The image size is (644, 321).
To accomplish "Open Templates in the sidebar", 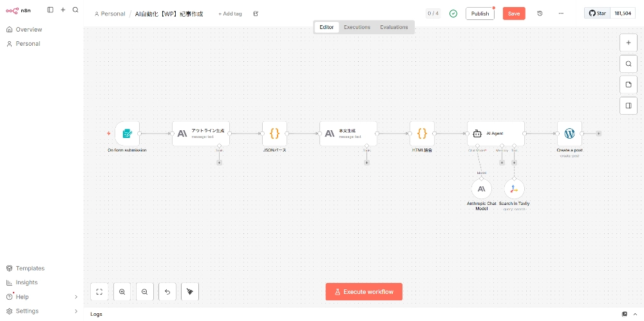I will [x=30, y=268].
